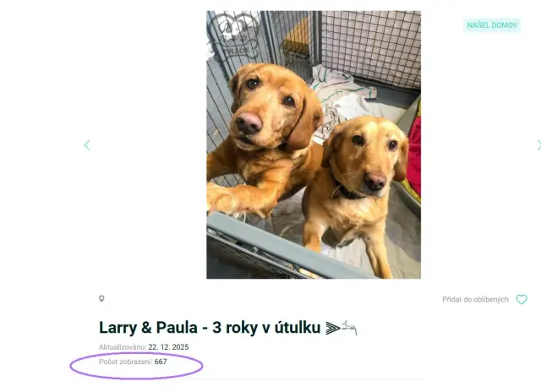Click the Přidat do oblíbených text
Image resolution: width=541 pixels, height=392 pixels.
tap(475, 300)
